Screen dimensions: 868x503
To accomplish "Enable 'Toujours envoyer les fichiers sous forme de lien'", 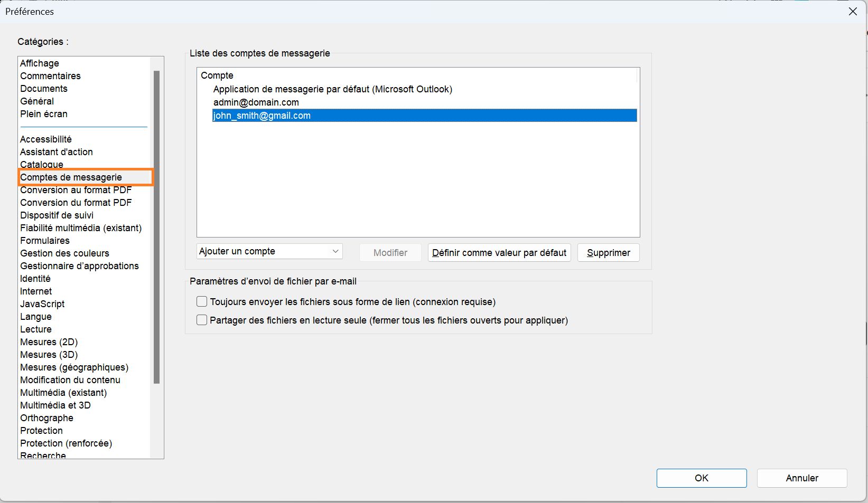I will pos(202,302).
